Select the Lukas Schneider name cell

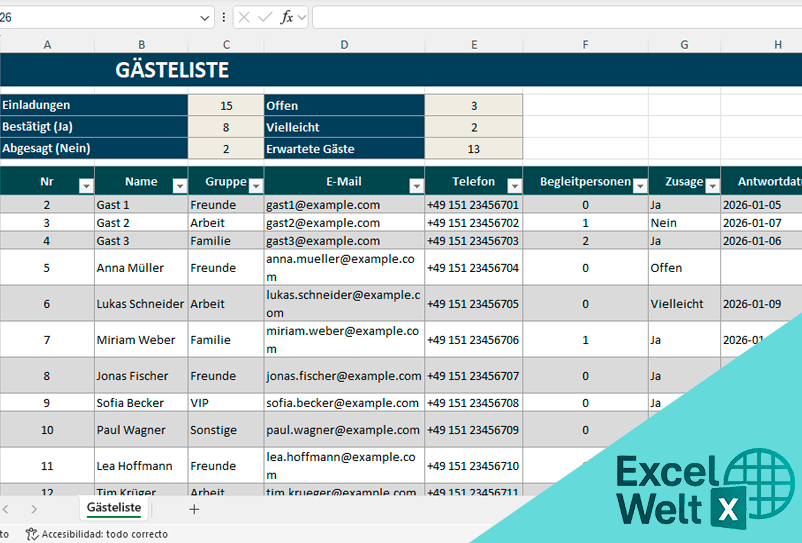click(141, 304)
